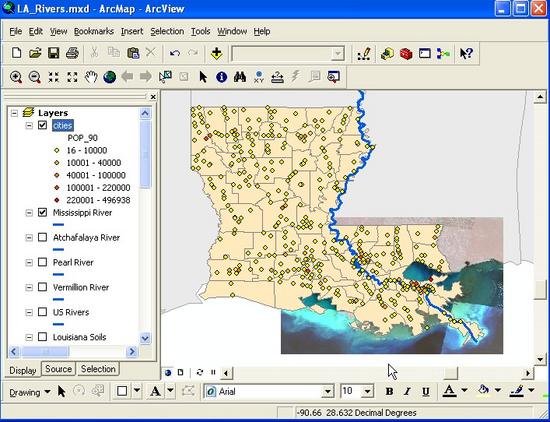This screenshot has width=550, height=422.
Task: Choose the Select Elements arrow tool
Action: 203,77
